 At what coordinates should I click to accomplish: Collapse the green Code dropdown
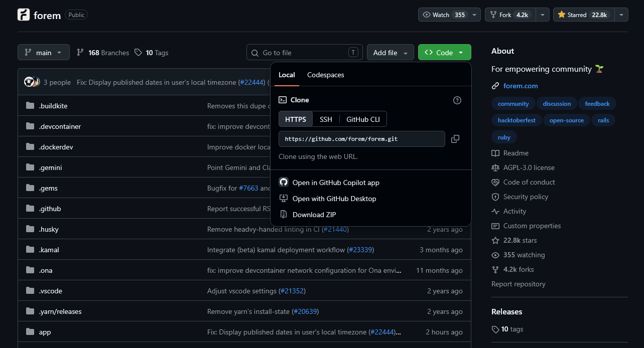444,53
